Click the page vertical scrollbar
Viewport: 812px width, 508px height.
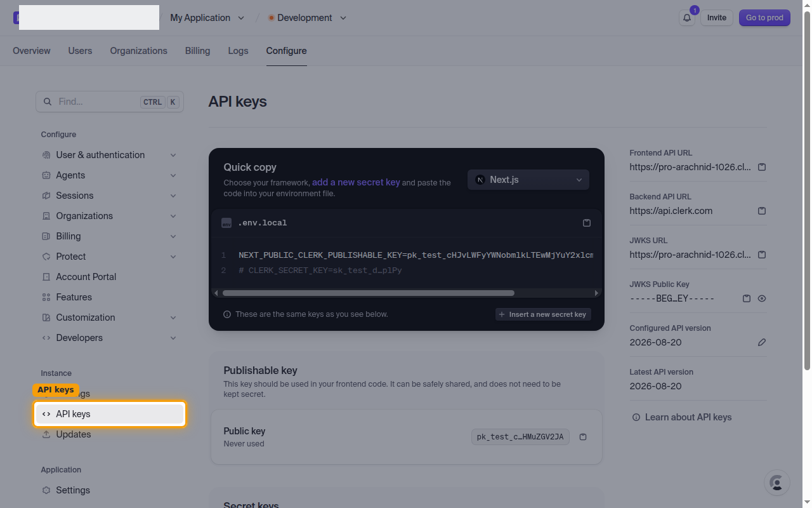tap(807, 190)
